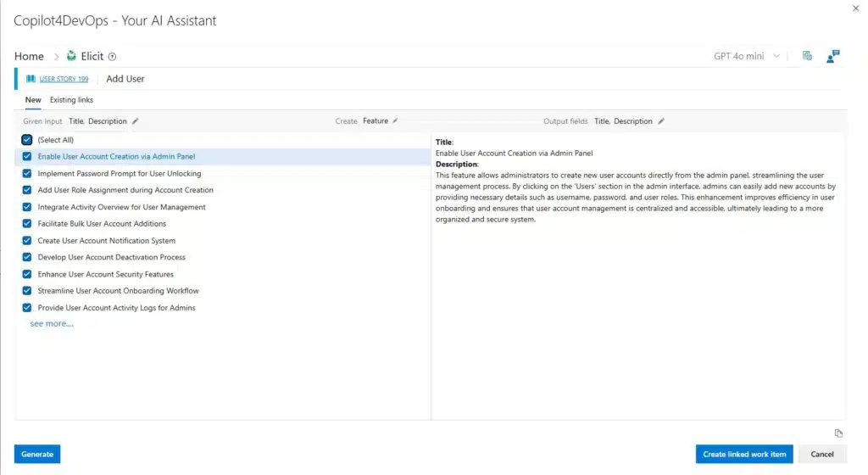868x475 pixels.
Task: Uncheck Enable User Account Creation via Admin Panel
Action: pyautogui.click(x=27, y=157)
